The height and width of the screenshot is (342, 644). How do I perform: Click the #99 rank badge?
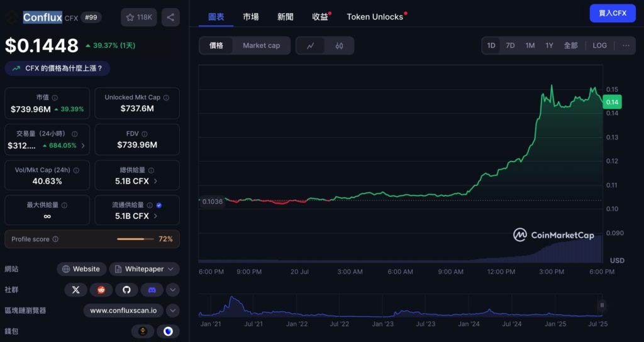coord(91,17)
